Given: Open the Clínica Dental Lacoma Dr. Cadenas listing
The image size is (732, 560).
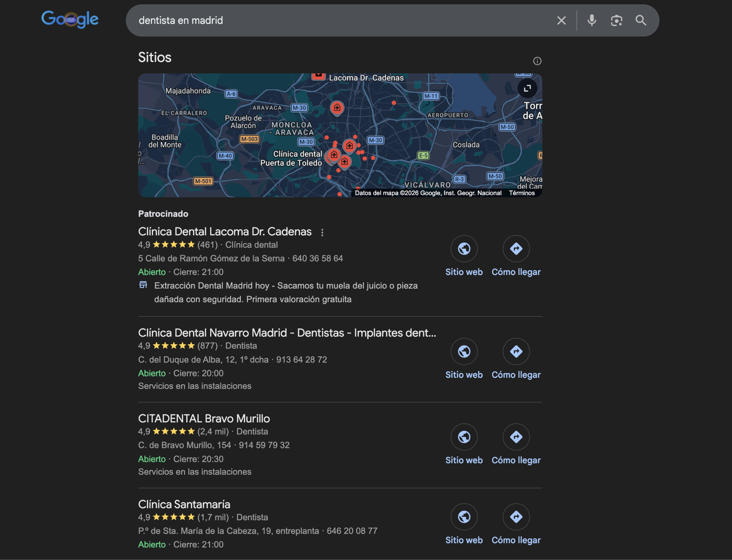Looking at the screenshot, I should (225, 232).
